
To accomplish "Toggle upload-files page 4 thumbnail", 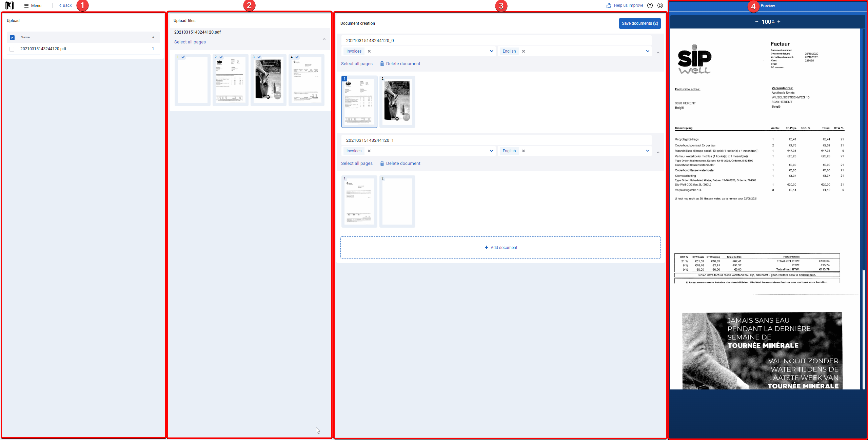I will [307, 80].
